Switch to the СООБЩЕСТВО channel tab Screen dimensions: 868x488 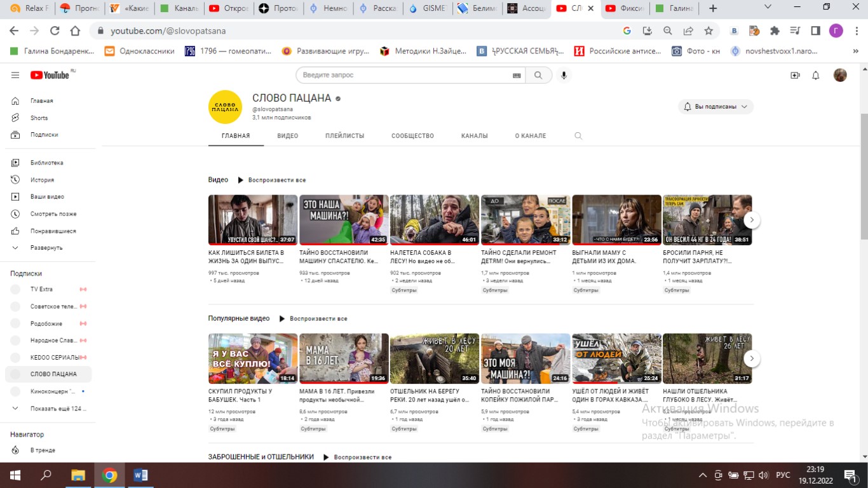click(x=412, y=136)
